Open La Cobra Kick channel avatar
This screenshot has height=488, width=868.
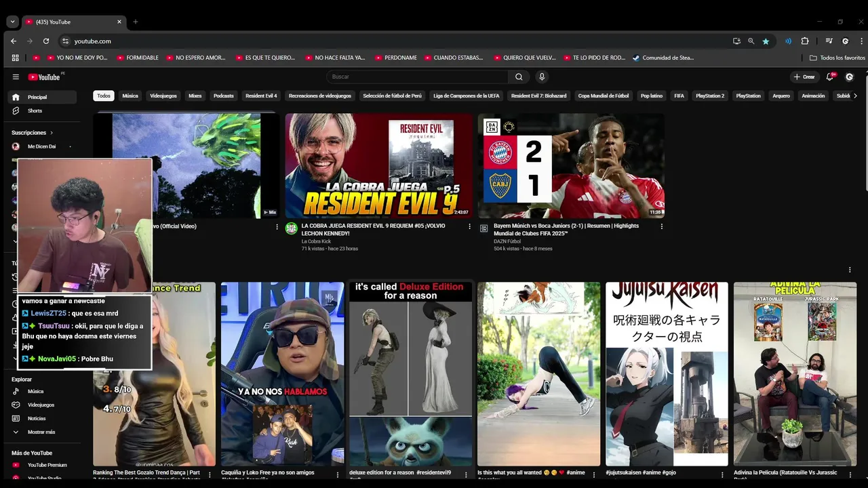click(x=292, y=228)
